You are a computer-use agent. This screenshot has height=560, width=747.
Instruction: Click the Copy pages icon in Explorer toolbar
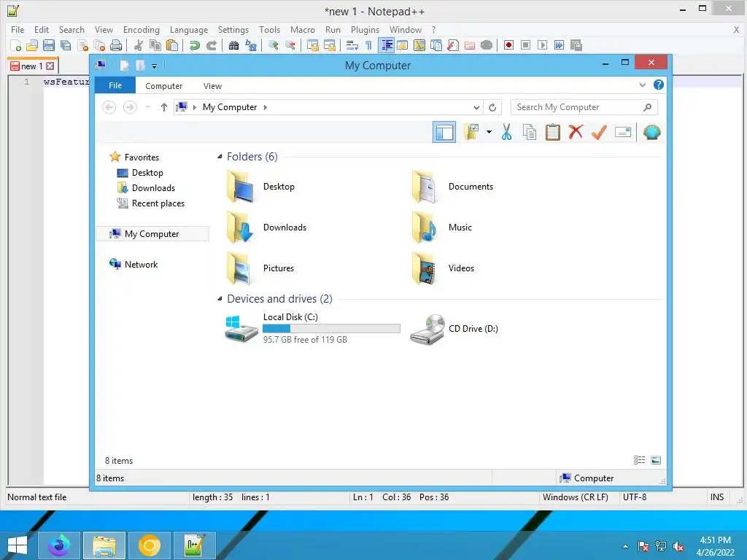click(530, 132)
